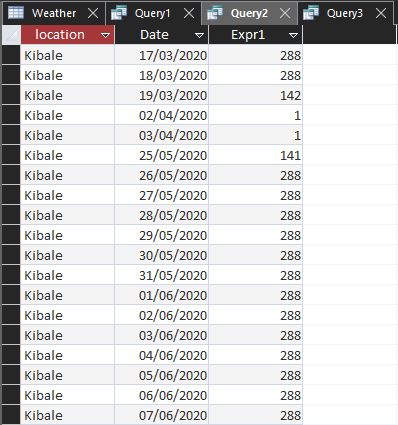Click the Query3 tab query icon
The width and height of the screenshot is (398, 425).
[311, 13]
